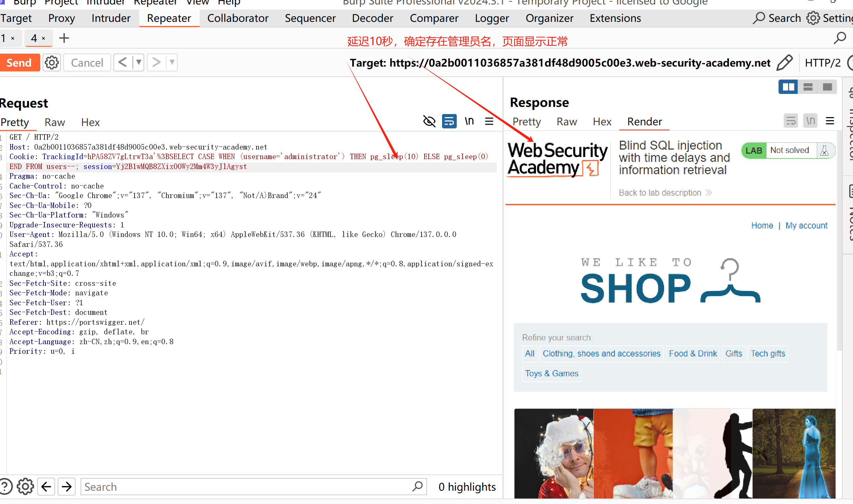
Task: Toggle hide non-printable characters eye icon
Action: pyautogui.click(x=429, y=121)
